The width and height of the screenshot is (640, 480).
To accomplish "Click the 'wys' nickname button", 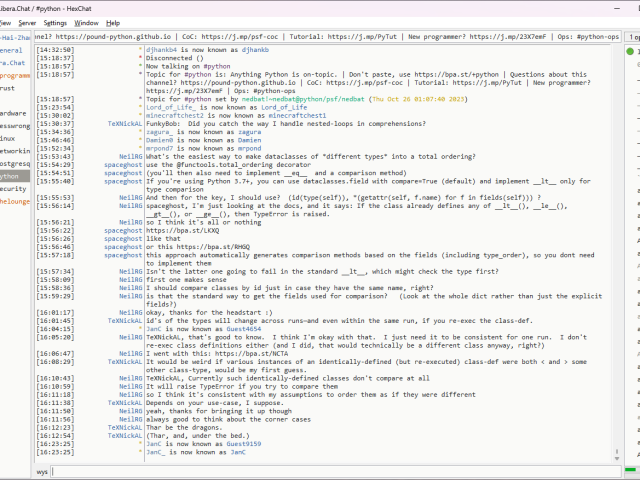I will (42, 471).
